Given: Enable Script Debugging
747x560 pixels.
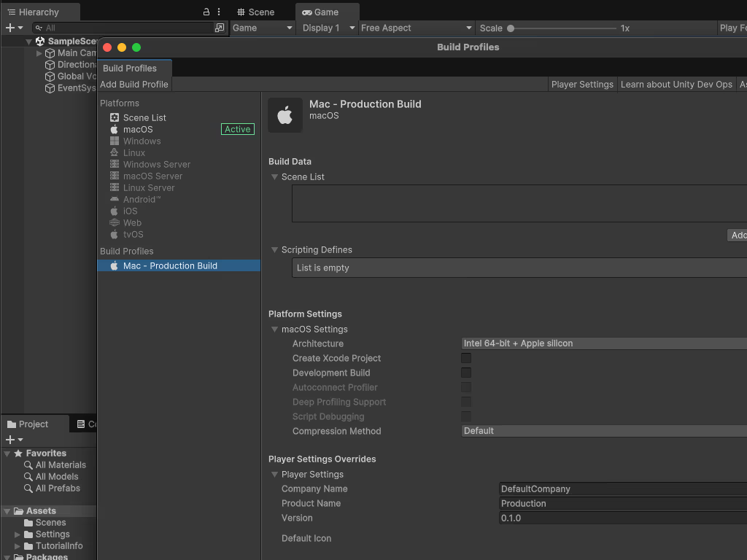Looking at the screenshot, I should tap(466, 416).
